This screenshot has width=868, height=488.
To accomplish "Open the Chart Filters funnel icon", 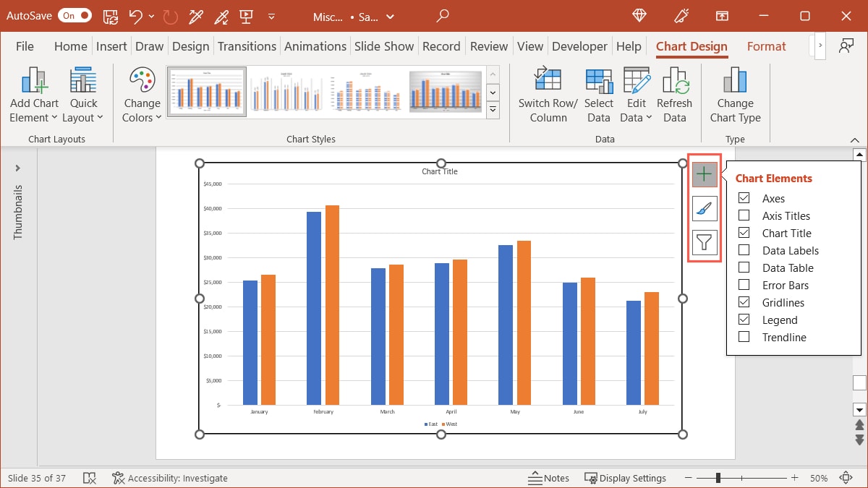I will coord(704,242).
